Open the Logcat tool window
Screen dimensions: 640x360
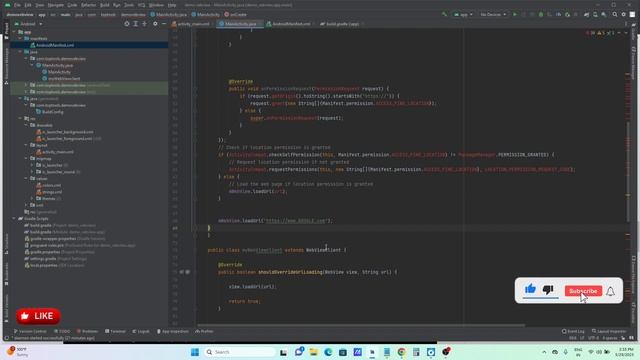(x=141, y=331)
